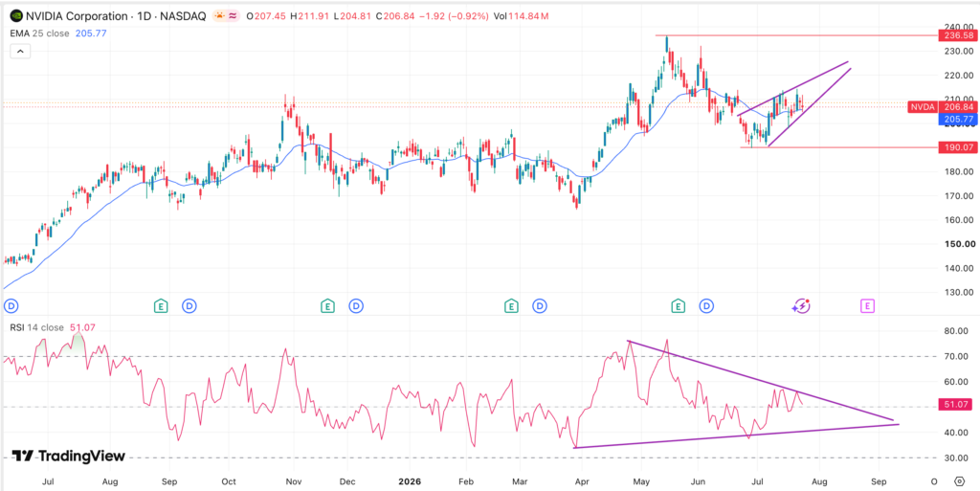This screenshot has width=980, height=491.
Task: Click the purple upcoming earnings E marker
Action: pyautogui.click(x=867, y=306)
